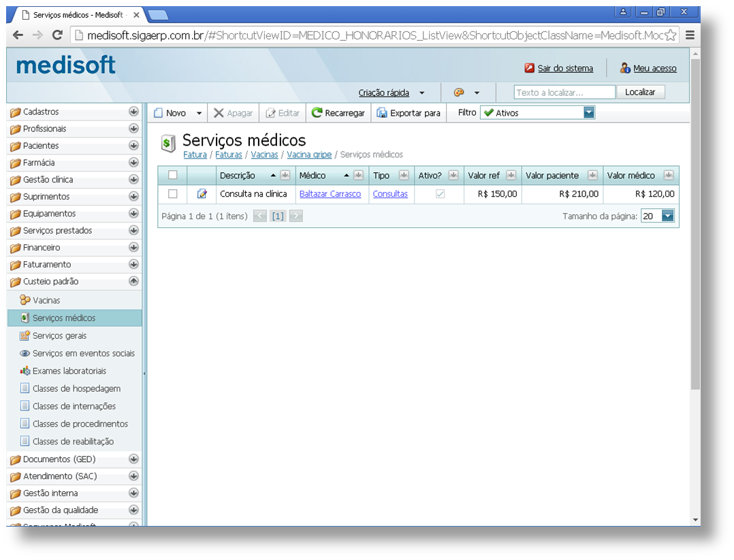Go to Fatura breadcrumb link

pyautogui.click(x=195, y=154)
